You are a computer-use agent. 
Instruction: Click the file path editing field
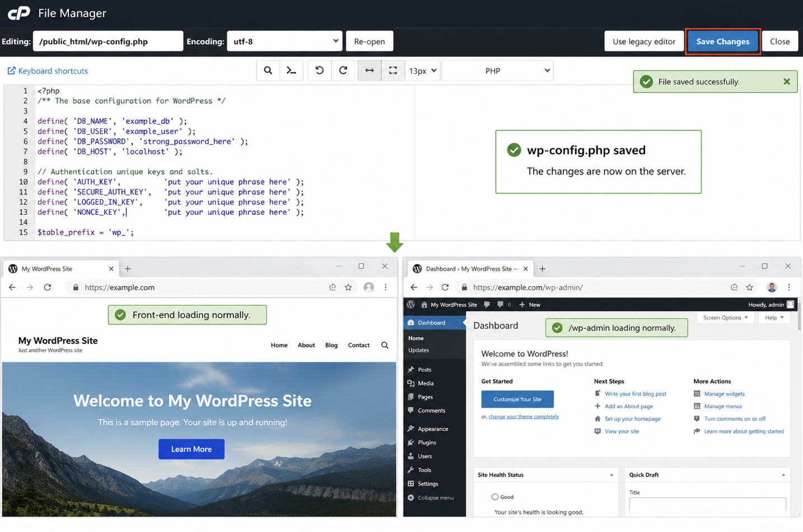[108, 41]
